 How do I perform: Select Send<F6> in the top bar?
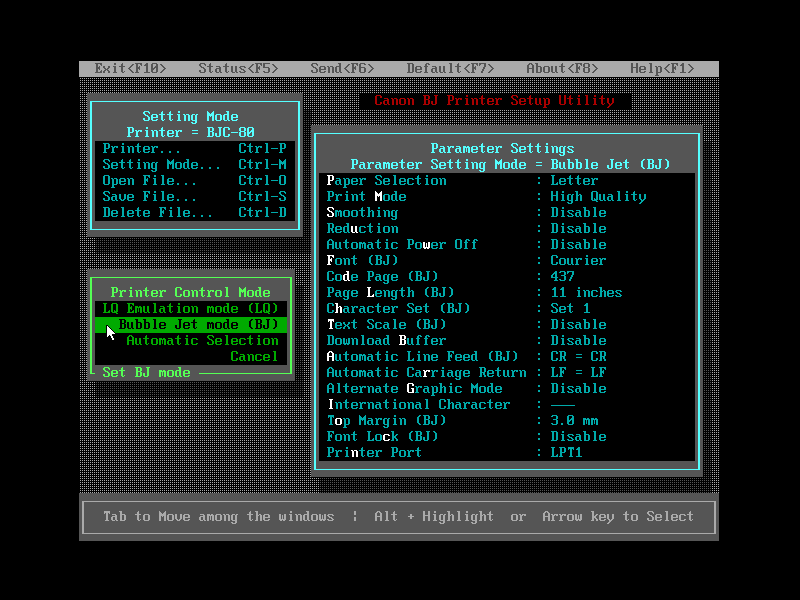point(342,68)
